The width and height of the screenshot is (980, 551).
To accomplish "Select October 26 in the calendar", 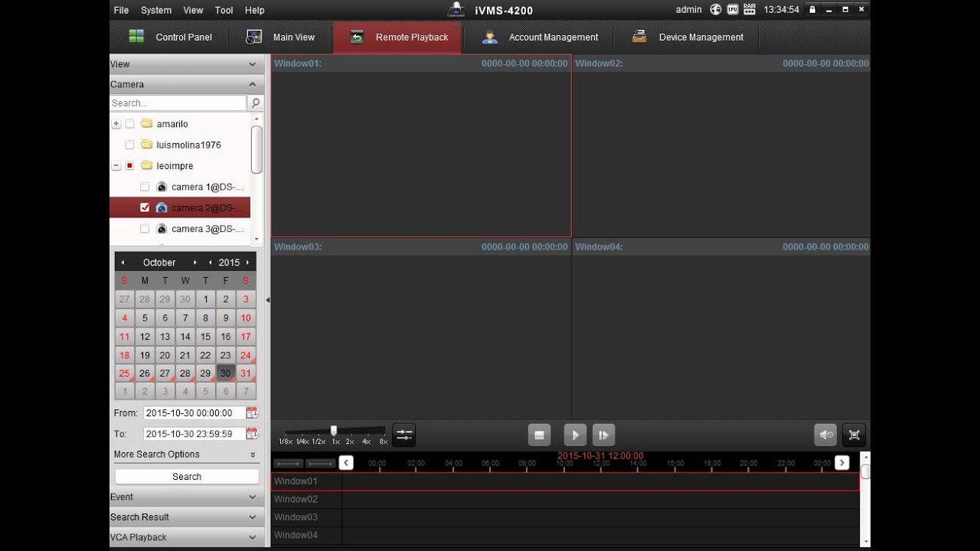I will (145, 373).
